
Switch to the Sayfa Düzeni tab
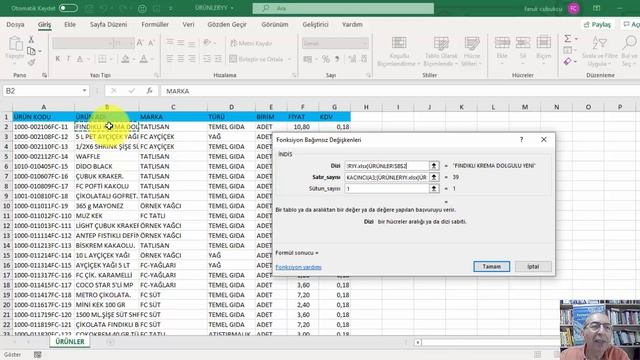tap(109, 24)
